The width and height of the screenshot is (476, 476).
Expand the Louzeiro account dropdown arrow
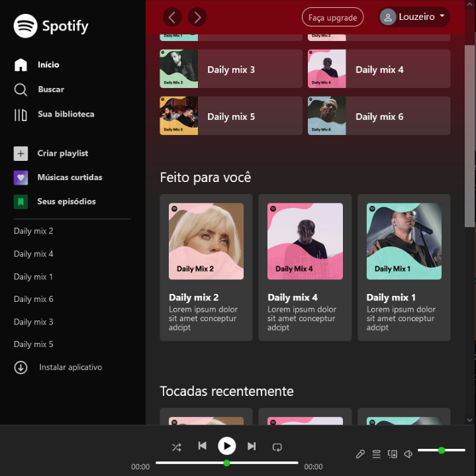pyautogui.click(x=442, y=16)
